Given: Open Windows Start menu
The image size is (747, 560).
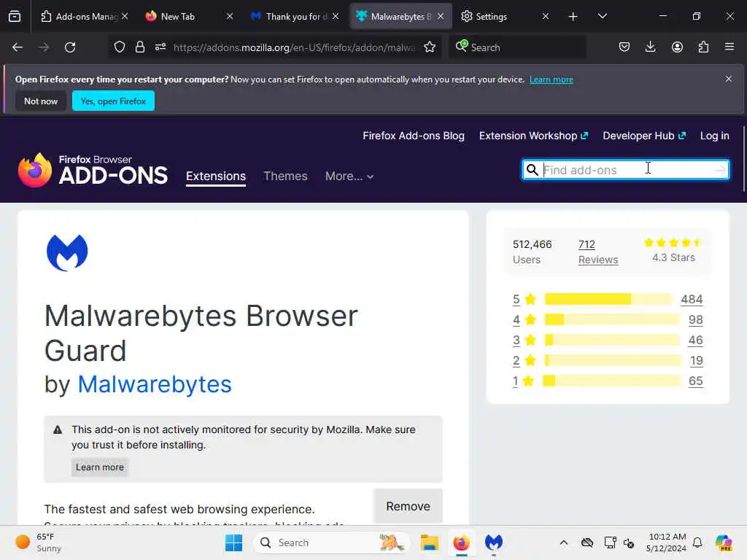Looking at the screenshot, I should pyautogui.click(x=233, y=542).
